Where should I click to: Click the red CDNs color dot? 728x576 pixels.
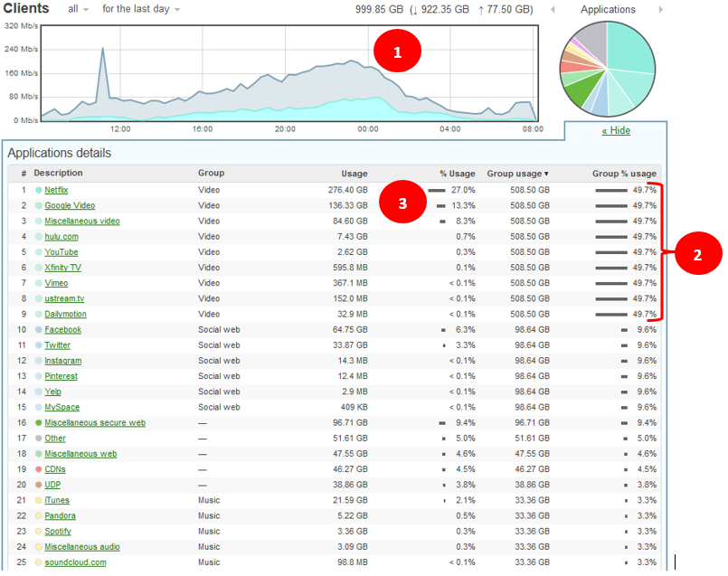click(x=39, y=469)
